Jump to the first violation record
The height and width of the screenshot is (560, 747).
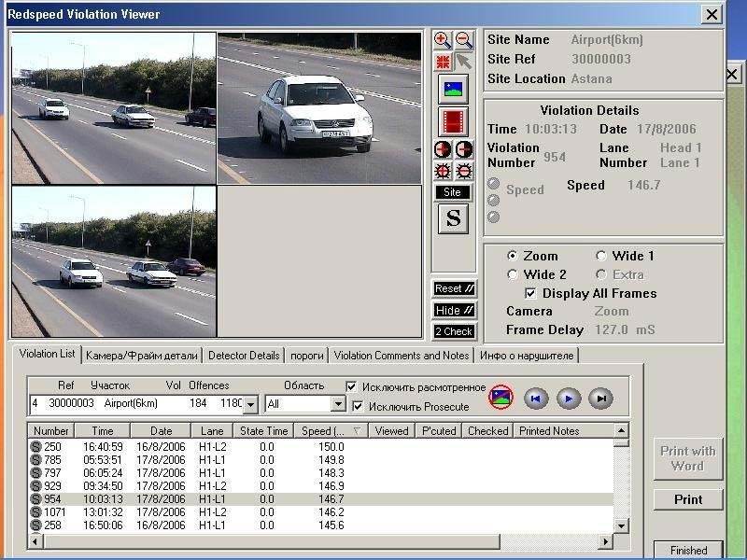(x=535, y=399)
